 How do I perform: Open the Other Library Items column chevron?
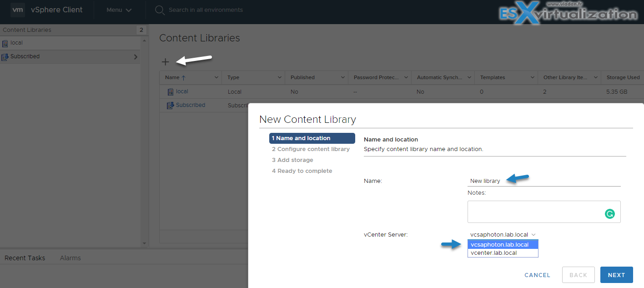(x=595, y=78)
